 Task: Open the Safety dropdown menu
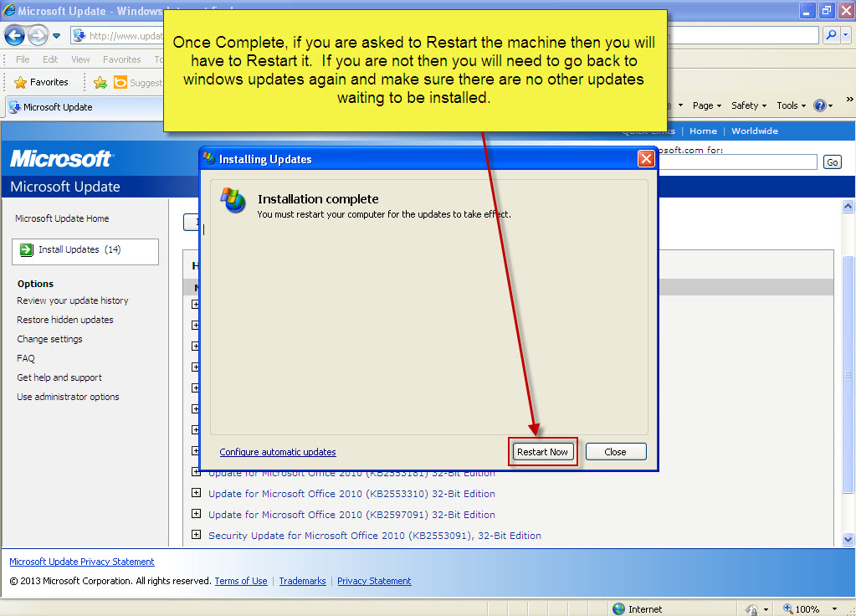[x=748, y=105]
